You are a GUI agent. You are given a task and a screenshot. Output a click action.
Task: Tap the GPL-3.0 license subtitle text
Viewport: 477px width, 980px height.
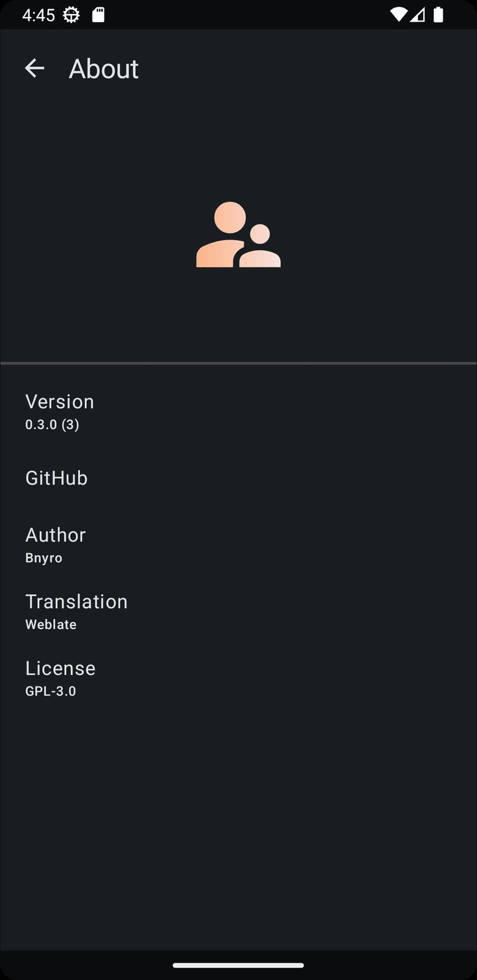pos(51,691)
